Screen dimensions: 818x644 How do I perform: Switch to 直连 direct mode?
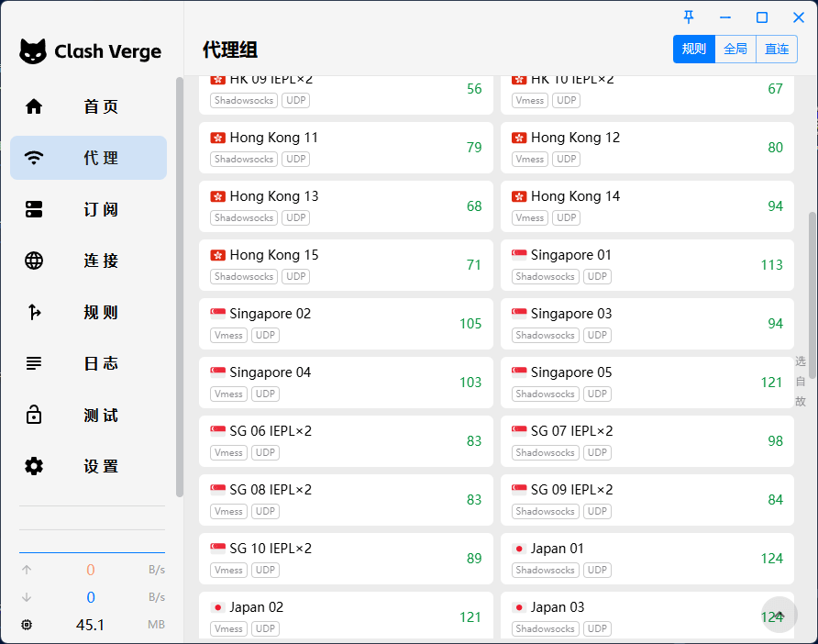click(777, 50)
